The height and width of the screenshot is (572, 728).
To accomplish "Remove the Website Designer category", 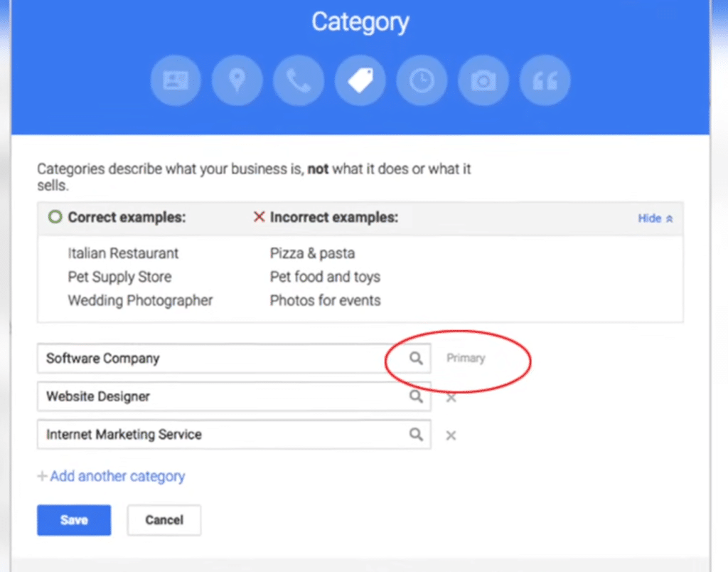I will (451, 397).
